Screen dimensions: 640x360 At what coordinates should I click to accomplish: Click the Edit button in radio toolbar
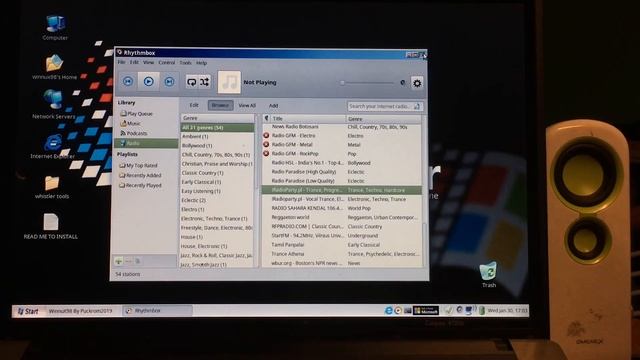(x=194, y=105)
